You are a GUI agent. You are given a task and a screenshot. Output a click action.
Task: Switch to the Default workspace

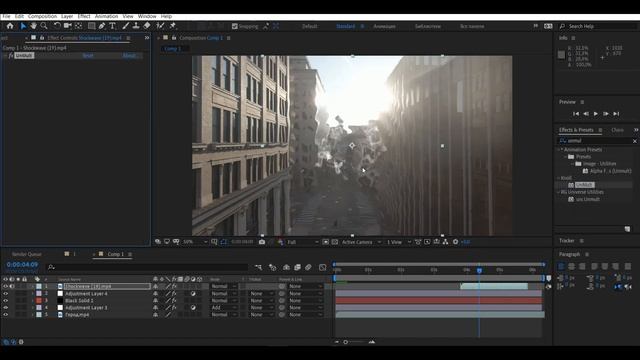(x=309, y=26)
